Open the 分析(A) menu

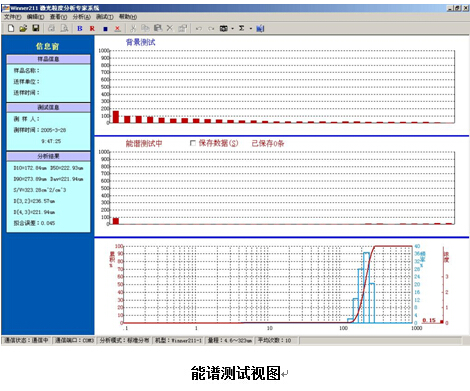pos(81,17)
